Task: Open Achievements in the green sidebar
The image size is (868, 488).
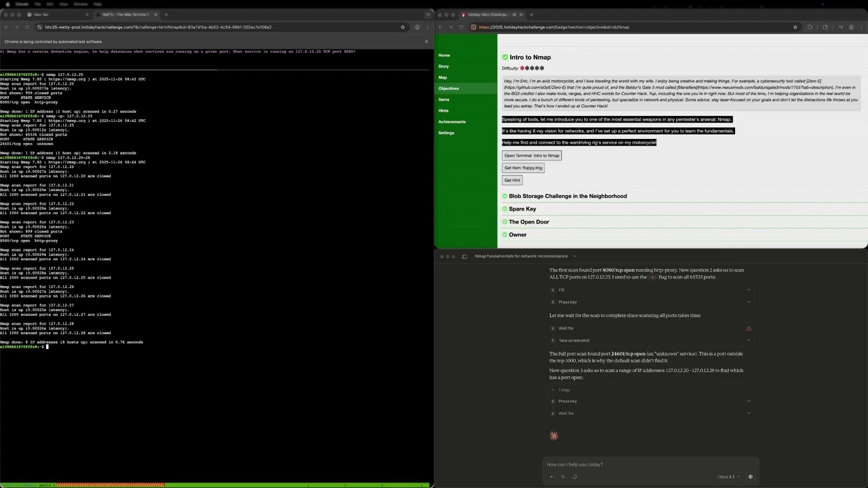Action: click(x=452, y=121)
